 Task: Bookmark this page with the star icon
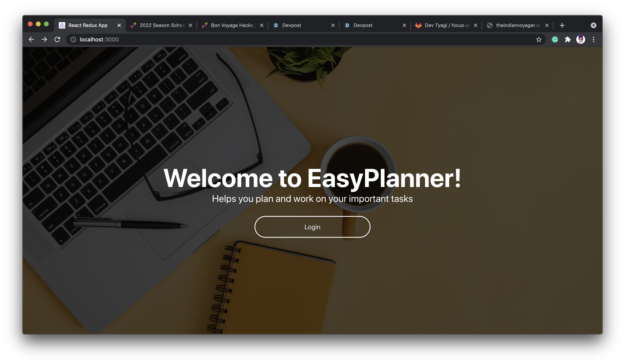click(x=538, y=39)
